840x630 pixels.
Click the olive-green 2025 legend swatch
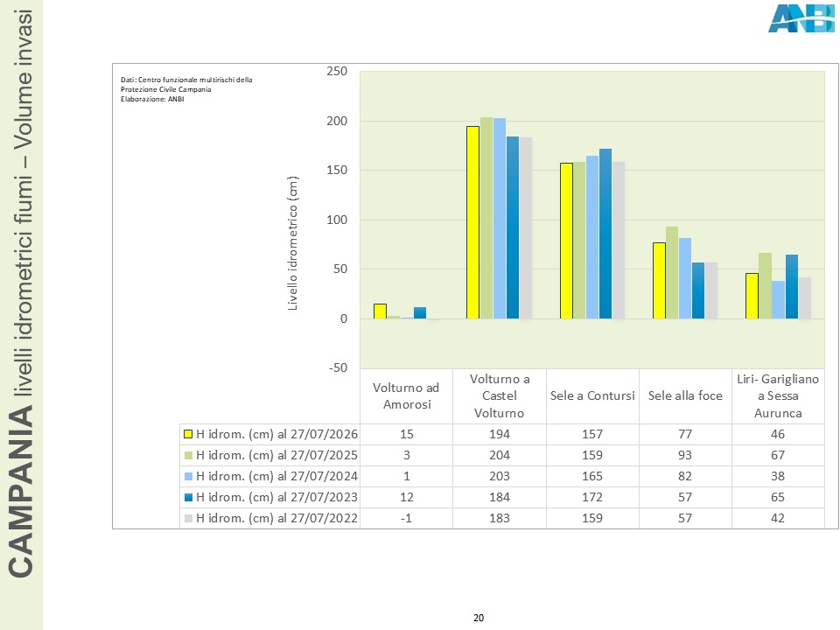point(188,455)
